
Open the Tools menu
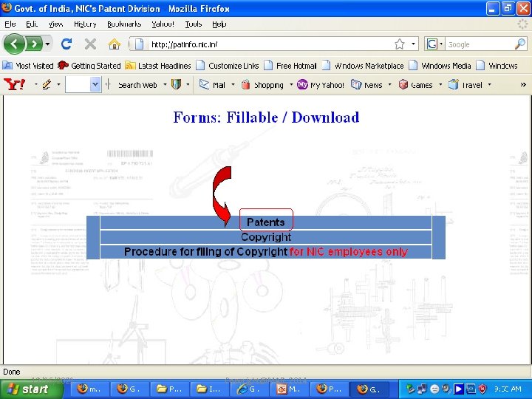pos(194,24)
